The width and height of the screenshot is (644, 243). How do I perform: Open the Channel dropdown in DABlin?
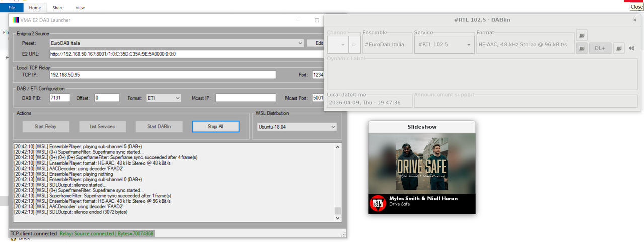pos(338,45)
